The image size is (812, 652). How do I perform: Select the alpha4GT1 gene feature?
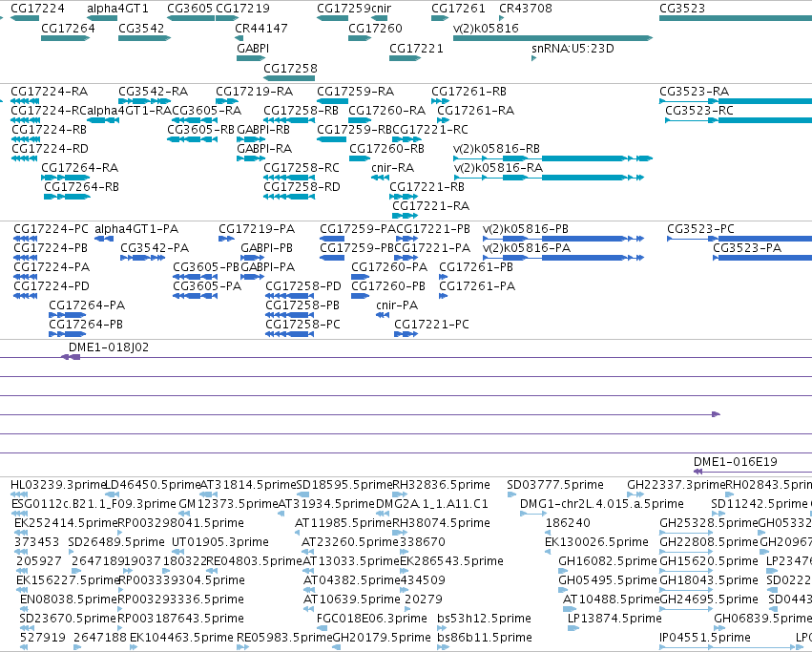click(x=102, y=18)
